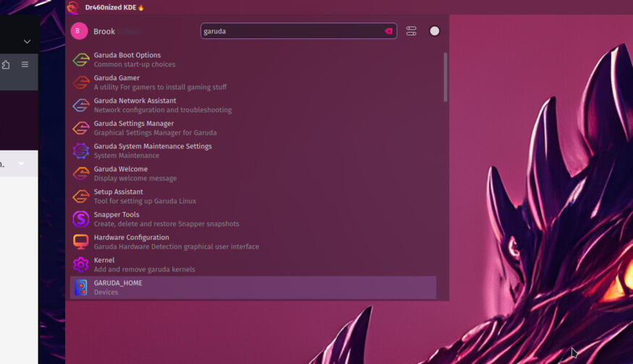Select 'Garuda Boot Options' title text
The height and width of the screenshot is (364, 633).
tap(127, 55)
